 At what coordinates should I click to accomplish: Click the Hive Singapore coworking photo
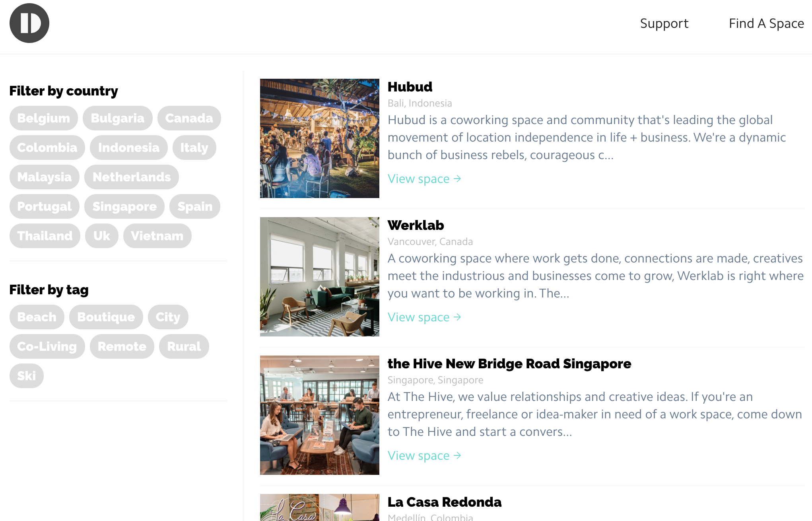pyautogui.click(x=319, y=415)
